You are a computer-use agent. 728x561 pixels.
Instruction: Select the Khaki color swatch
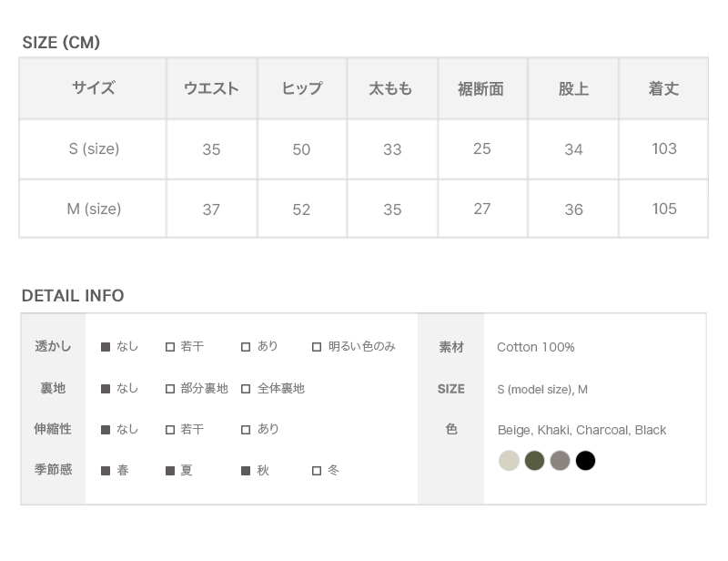[534, 461]
